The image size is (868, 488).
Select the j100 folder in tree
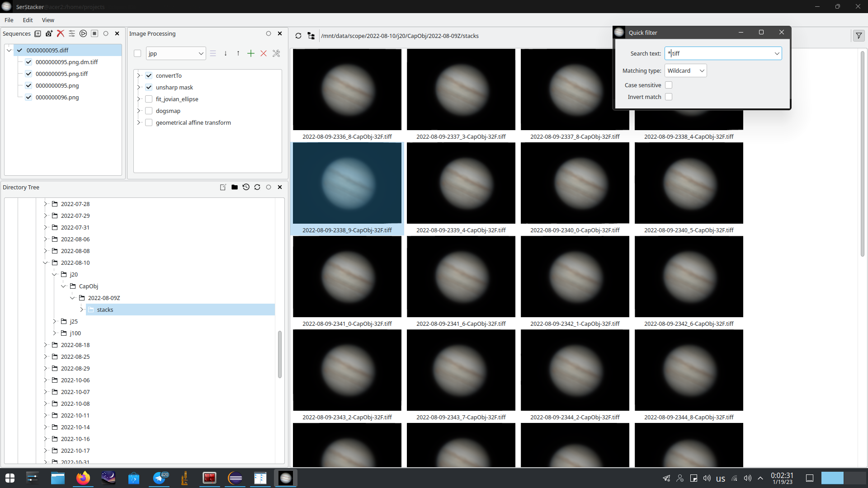tap(75, 333)
